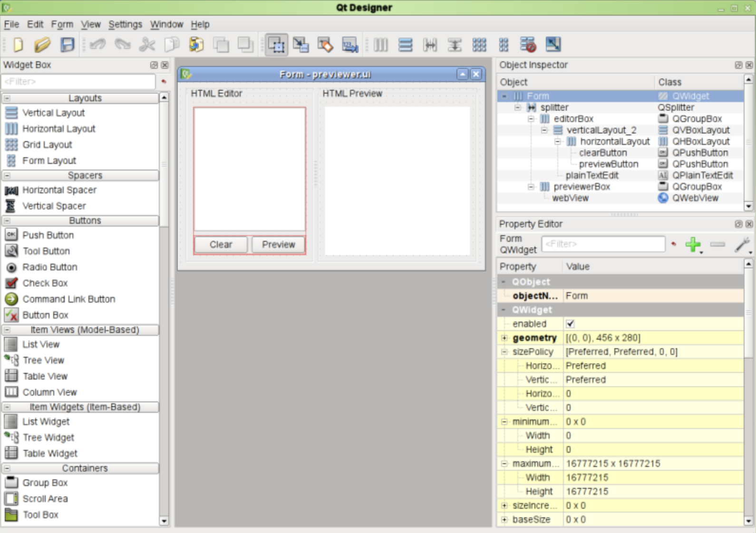Click the Preview button in the form
The image size is (756, 533).
(x=279, y=245)
